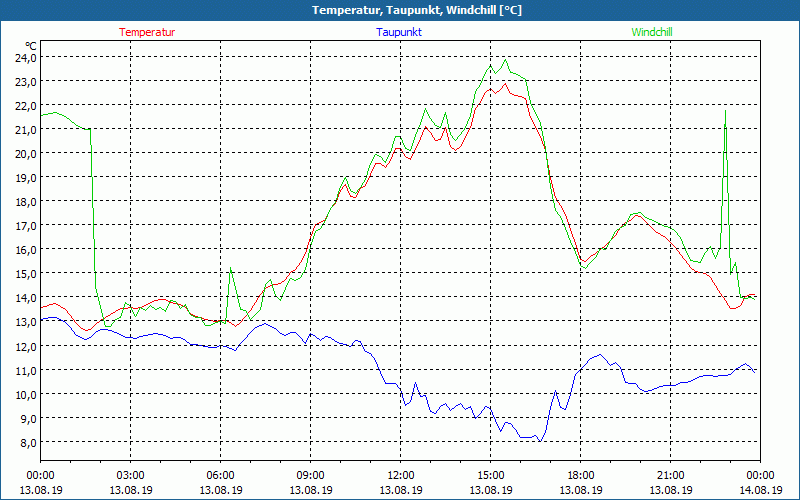Click the 21,0 y-axis value
This screenshot has width=800, height=500.
(x=26, y=130)
